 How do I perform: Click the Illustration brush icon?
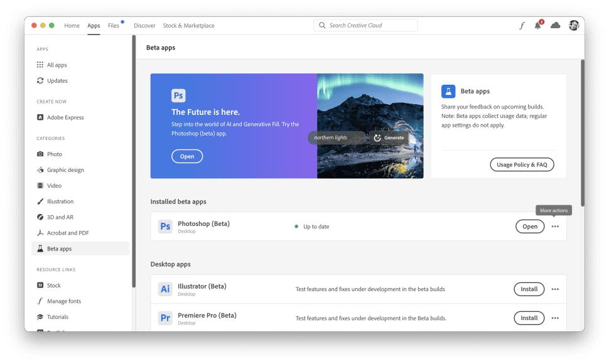tap(40, 201)
